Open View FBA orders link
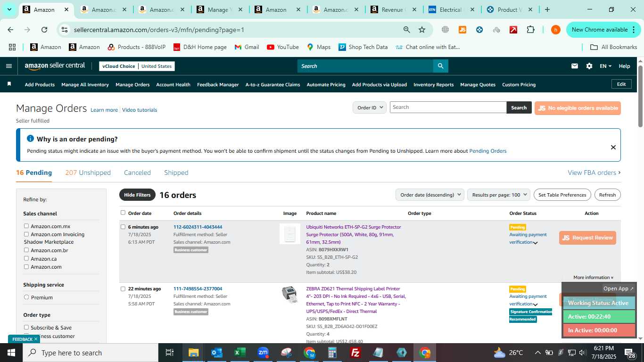The image size is (644, 362). (x=594, y=173)
